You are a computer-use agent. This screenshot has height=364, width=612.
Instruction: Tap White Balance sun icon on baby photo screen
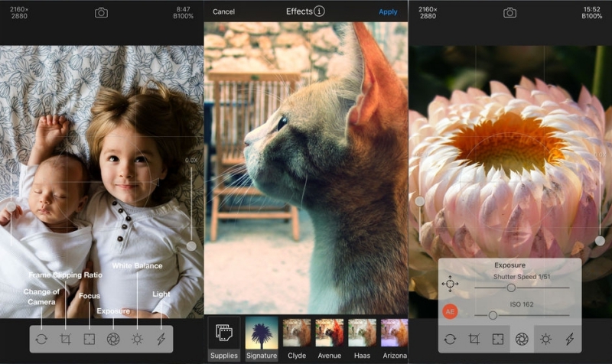pos(137,339)
